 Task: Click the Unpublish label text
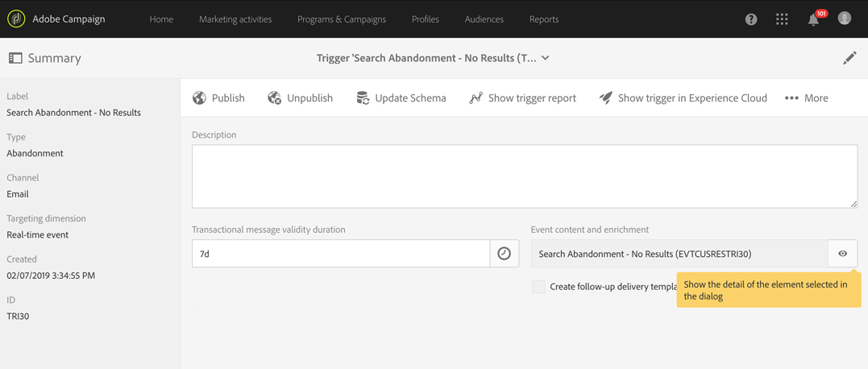(310, 98)
